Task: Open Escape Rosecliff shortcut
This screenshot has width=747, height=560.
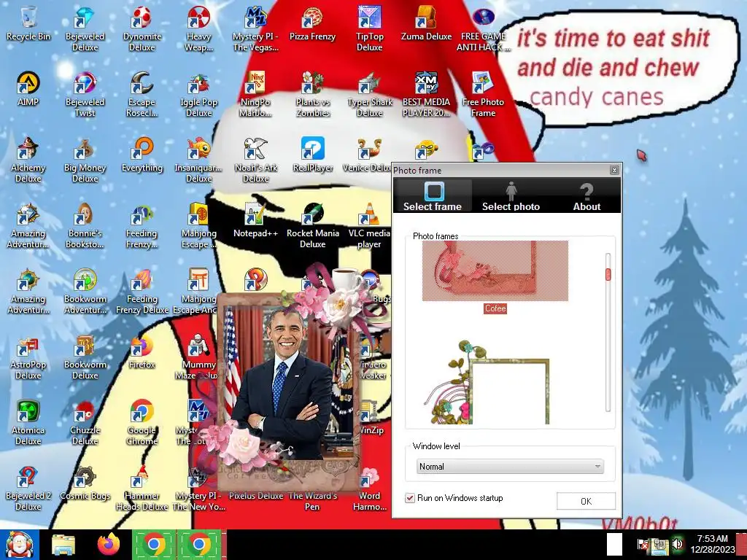Action: tap(142, 94)
